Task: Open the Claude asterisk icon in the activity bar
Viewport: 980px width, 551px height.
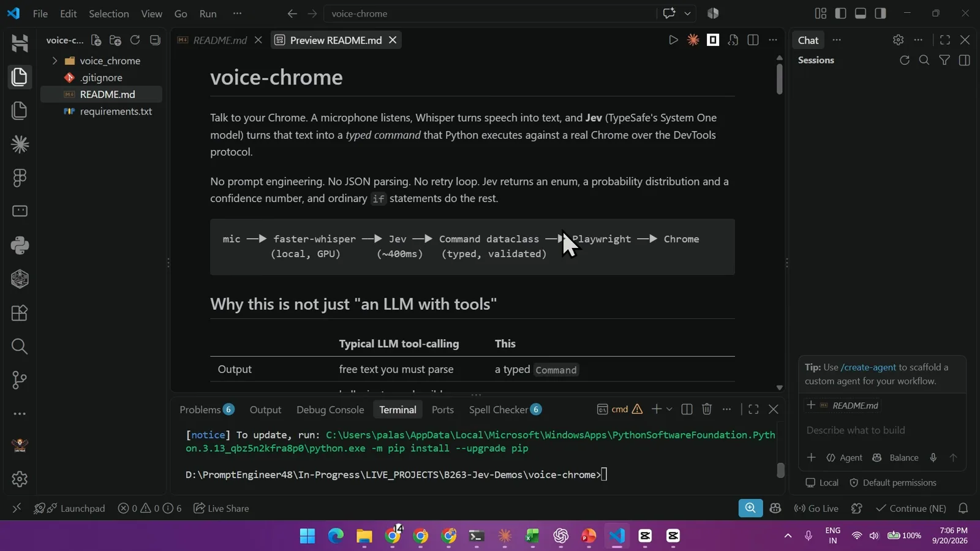Action: [20, 144]
